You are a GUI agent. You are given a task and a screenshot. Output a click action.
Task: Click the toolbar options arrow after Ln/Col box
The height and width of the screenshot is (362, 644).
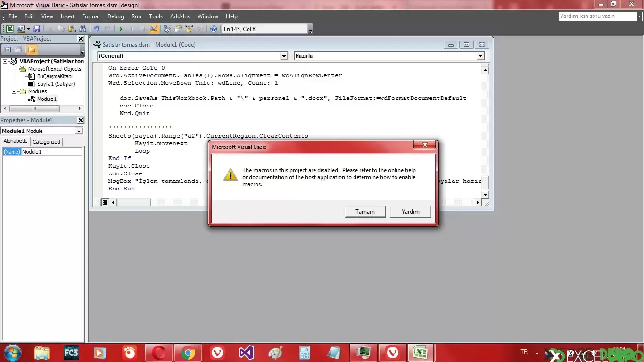310,31
